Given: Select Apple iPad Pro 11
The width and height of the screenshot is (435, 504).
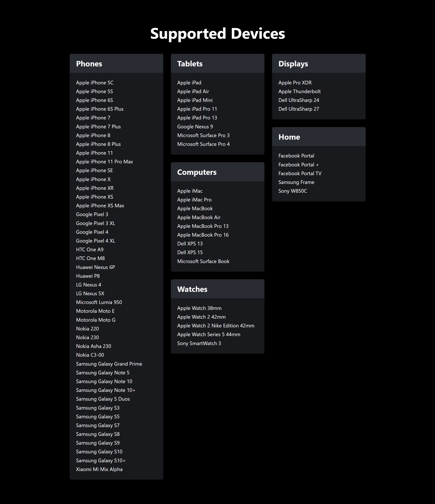Looking at the screenshot, I should pyautogui.click(x=197, y=109).
